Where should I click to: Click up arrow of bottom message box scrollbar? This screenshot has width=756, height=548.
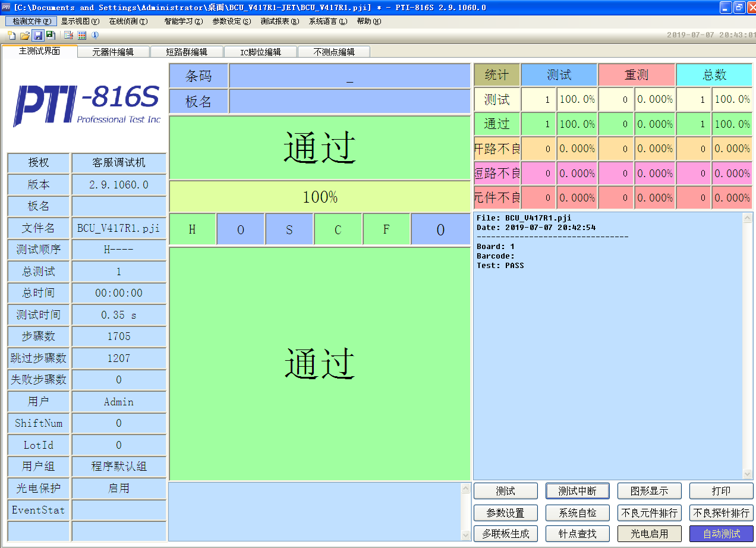coord(466,489)
